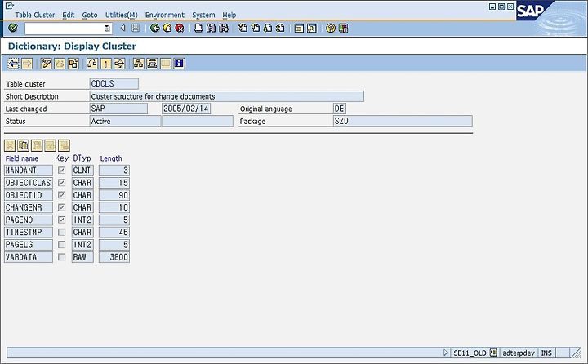Toggle Display/Change with the pencil icon

pyautogui.click(x=46, y=64)
